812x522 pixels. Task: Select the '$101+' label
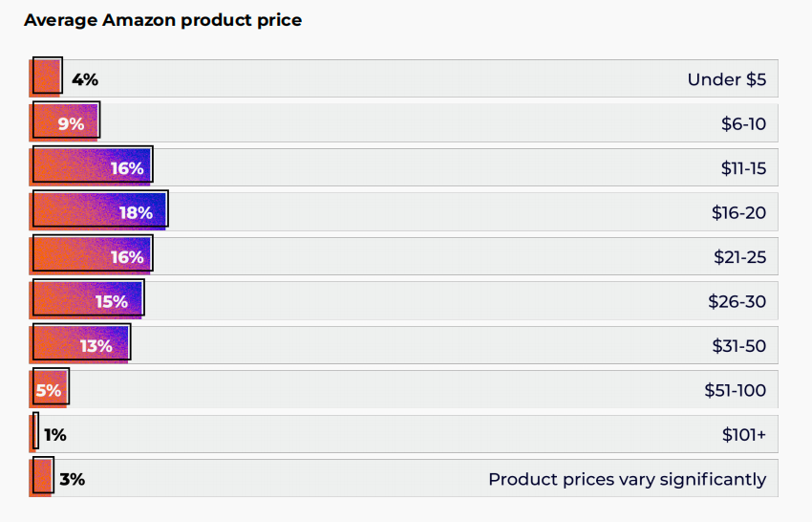pos(743,435)
